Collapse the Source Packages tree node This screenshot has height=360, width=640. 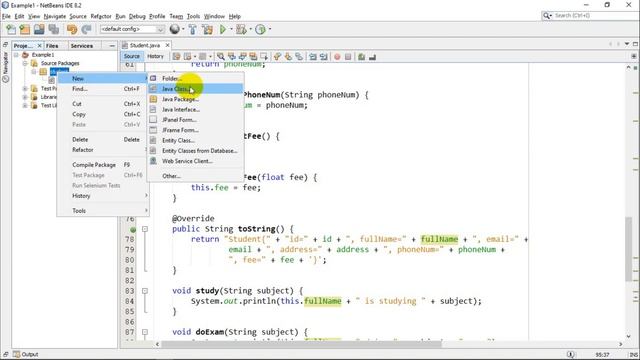tap(25, 63)
